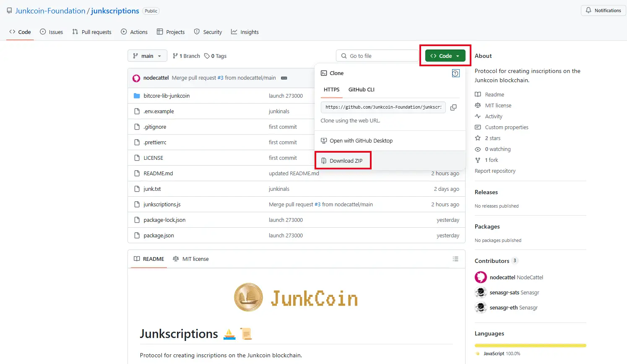Screen dimensions: 627x364
Task: Click 'updated README.md' commit message
Action: click(294, 173)
